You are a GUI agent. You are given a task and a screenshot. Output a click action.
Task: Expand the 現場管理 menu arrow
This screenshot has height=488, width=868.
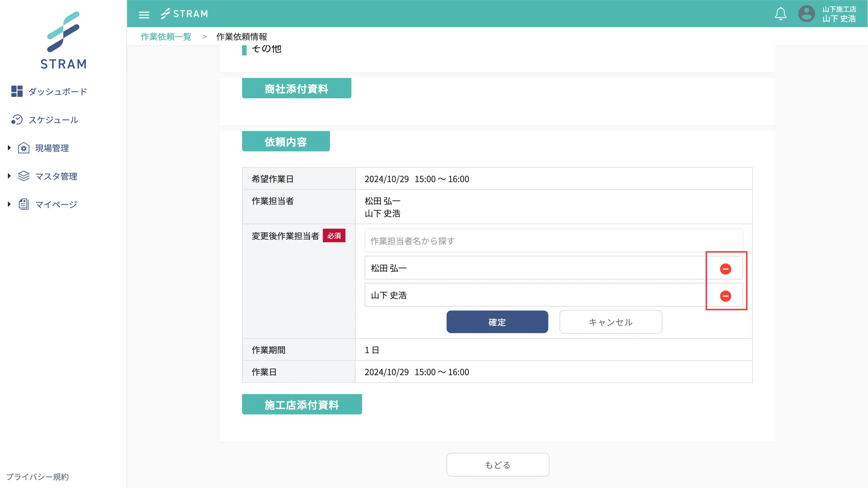pos(9,148)
